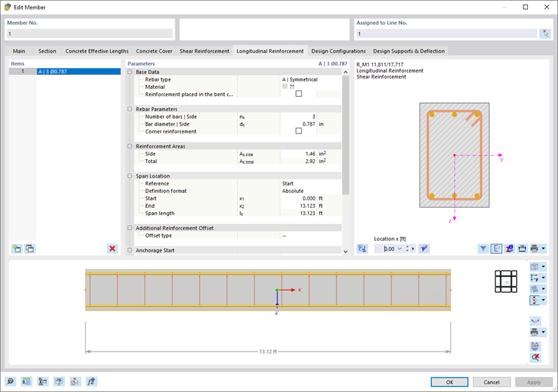Click the help magnifier icon at bottom left
Viewport: 558px width, 392px height.
(10, 382)
